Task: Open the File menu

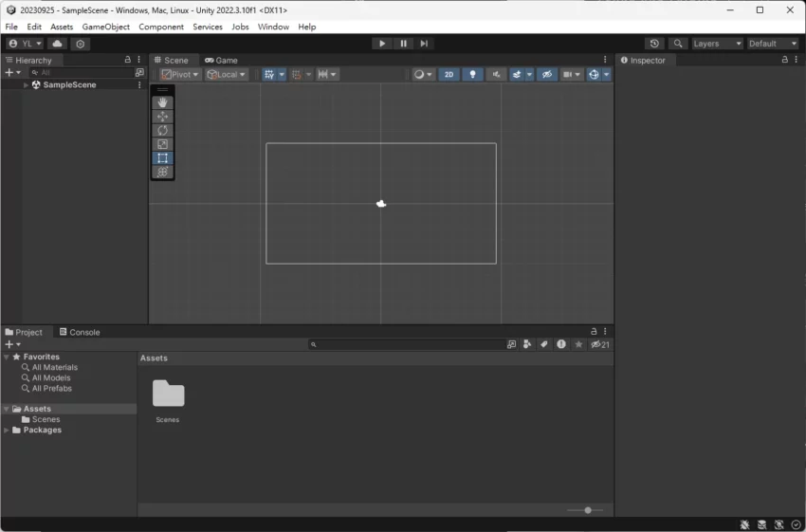Action: 11,27
